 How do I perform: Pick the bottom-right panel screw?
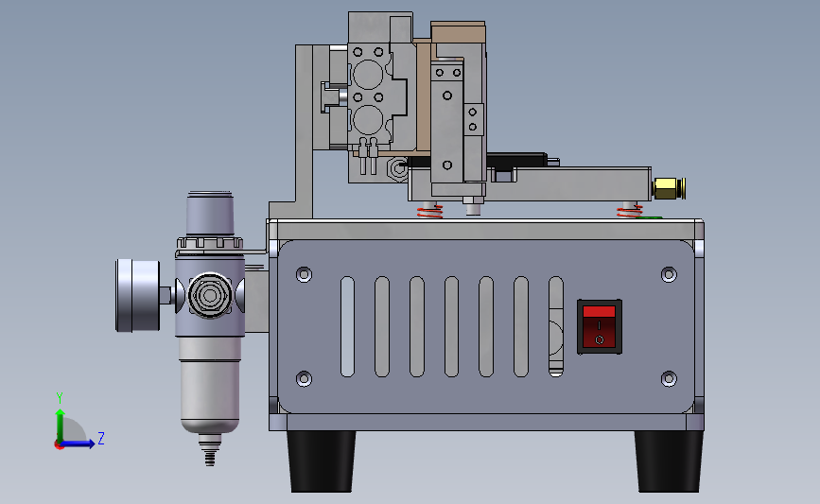pyautogui.click(x=669, y=378)
